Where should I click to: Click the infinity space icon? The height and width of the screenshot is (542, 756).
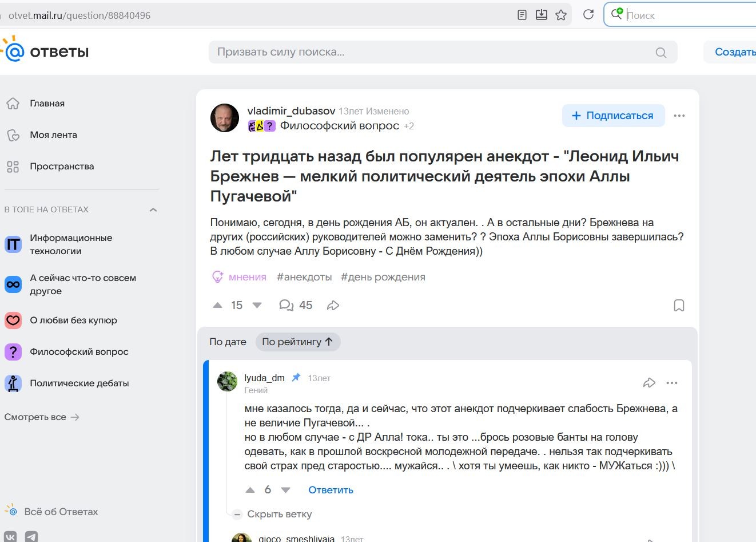[13, 284]
